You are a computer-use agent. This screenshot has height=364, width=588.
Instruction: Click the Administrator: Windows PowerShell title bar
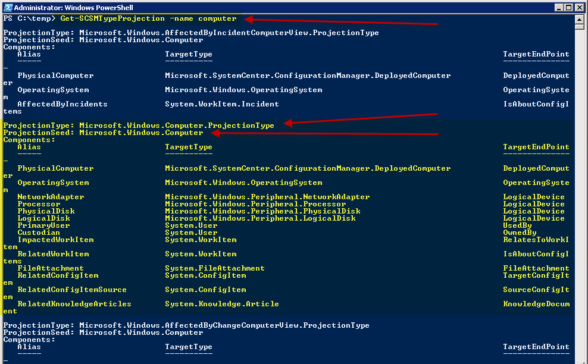238,7
